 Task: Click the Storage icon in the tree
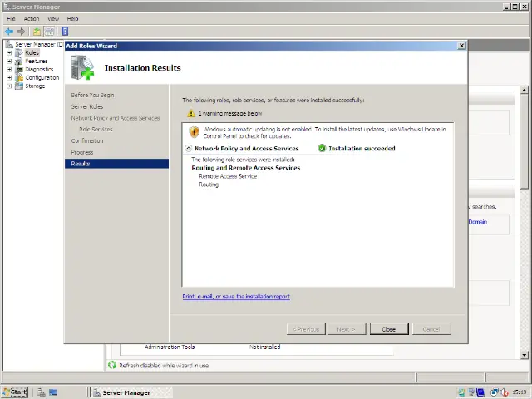point(19,86)
